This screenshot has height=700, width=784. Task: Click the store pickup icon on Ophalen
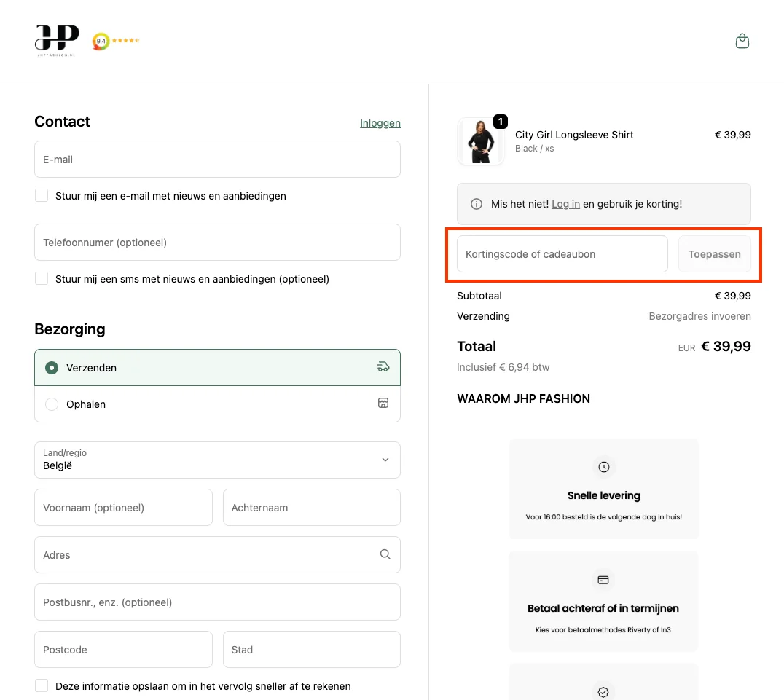(383, 404)
